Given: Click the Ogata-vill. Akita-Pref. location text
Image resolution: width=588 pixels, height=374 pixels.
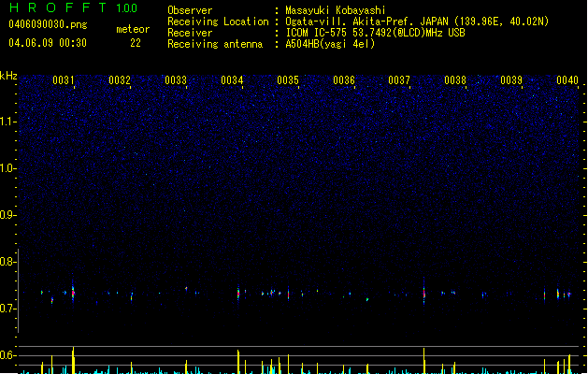Looking at the screenshot, I should 417,22.
